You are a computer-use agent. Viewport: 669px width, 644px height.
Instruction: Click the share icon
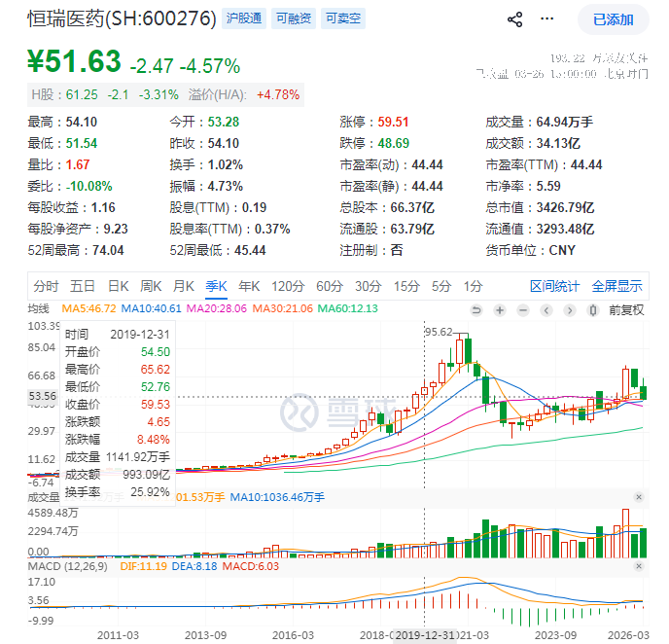point(514,19)
